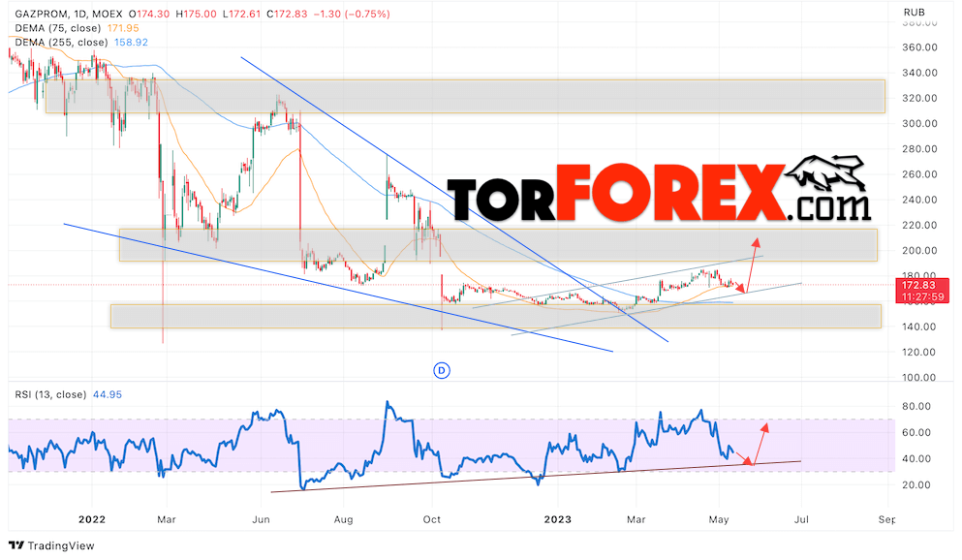Click the Aug label on time axis
Image resolution: width=962 pixels, height=560 pixels.
(344, 519)
